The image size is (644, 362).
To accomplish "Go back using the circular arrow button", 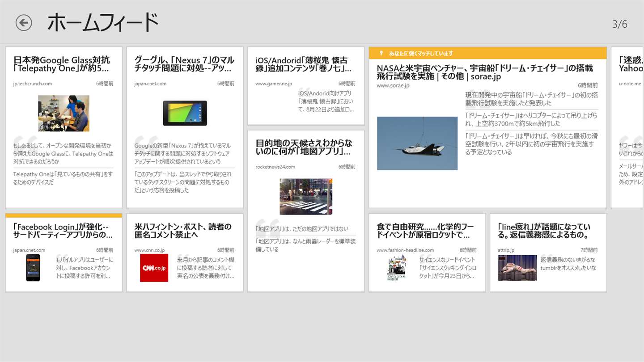I will pyautogui.click(x=24, y=23).
